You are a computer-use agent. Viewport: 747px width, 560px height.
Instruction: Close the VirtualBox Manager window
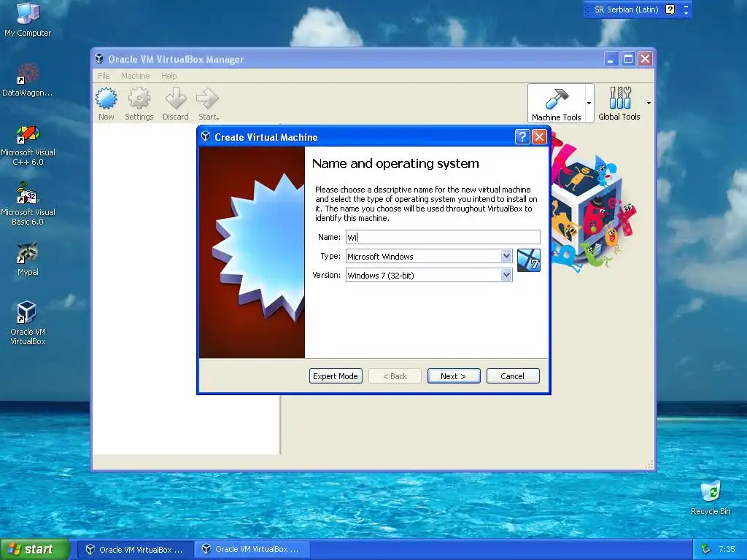point(645,59)
